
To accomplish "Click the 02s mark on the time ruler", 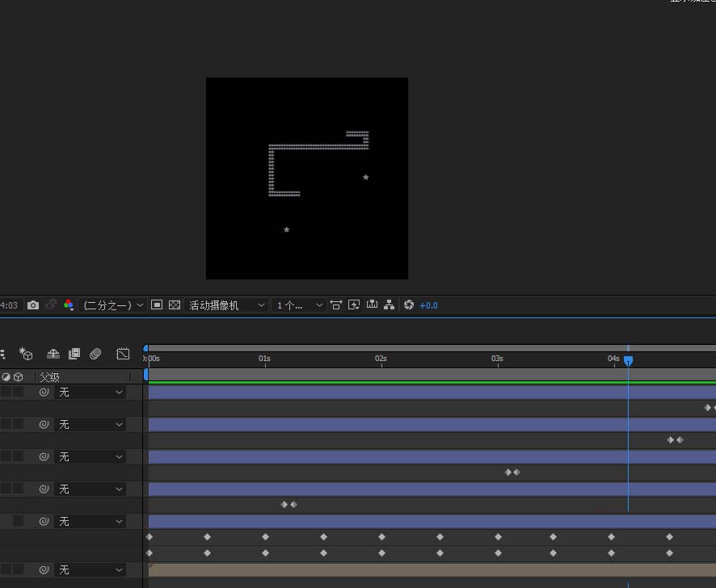I will (x=381, y=359).
